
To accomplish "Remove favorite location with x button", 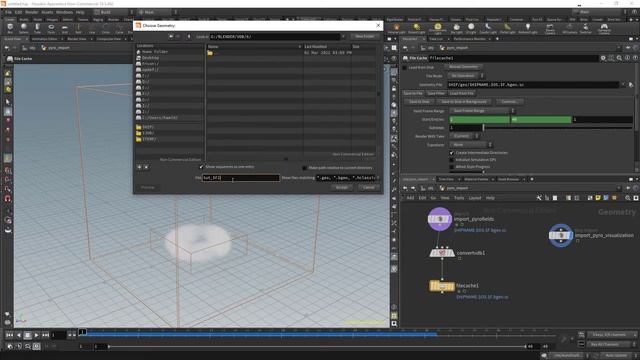I will [146, 167].
